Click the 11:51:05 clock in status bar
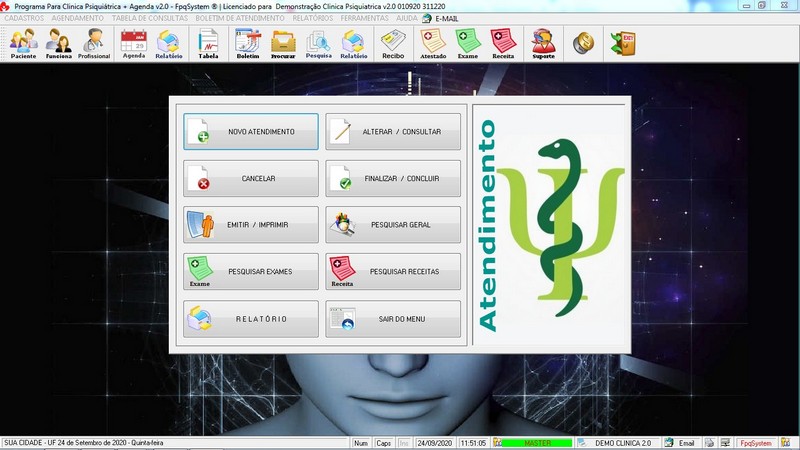Image resolution: width=800 pixels, height=450 pixels. [x=473, y=443]
